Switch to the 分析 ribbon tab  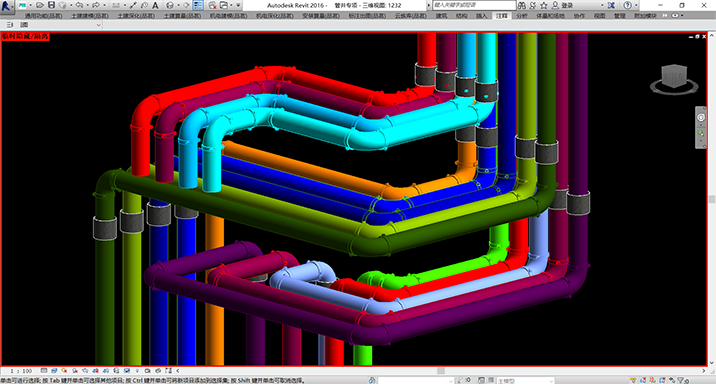pos(521,16)
